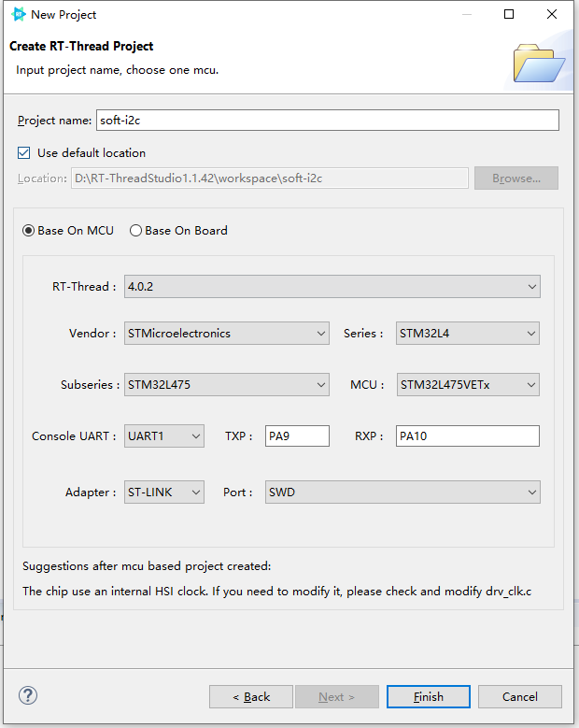Click the 'TXP :' label
Viewport: 579px width, 728px height.
coord(238,436)
